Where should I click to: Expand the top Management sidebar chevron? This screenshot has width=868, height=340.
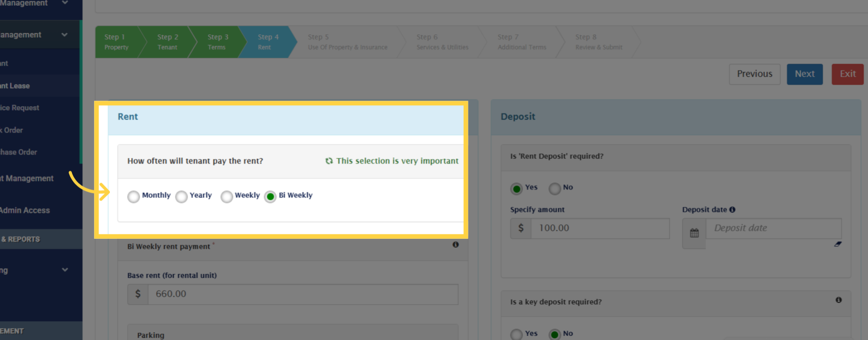[65, 3]
